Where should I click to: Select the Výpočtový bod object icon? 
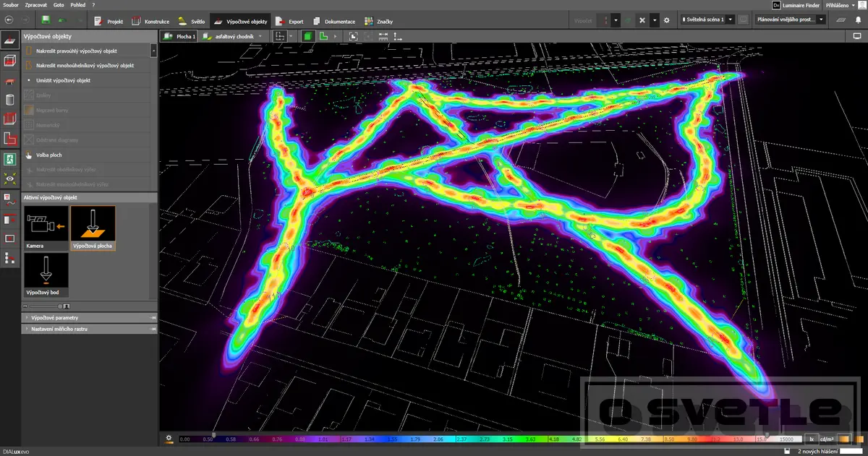click(46, 275)
